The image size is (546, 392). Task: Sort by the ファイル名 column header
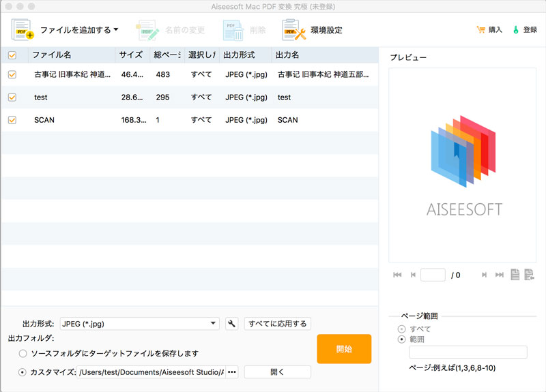pyautogui.click(x=72, y=55)
